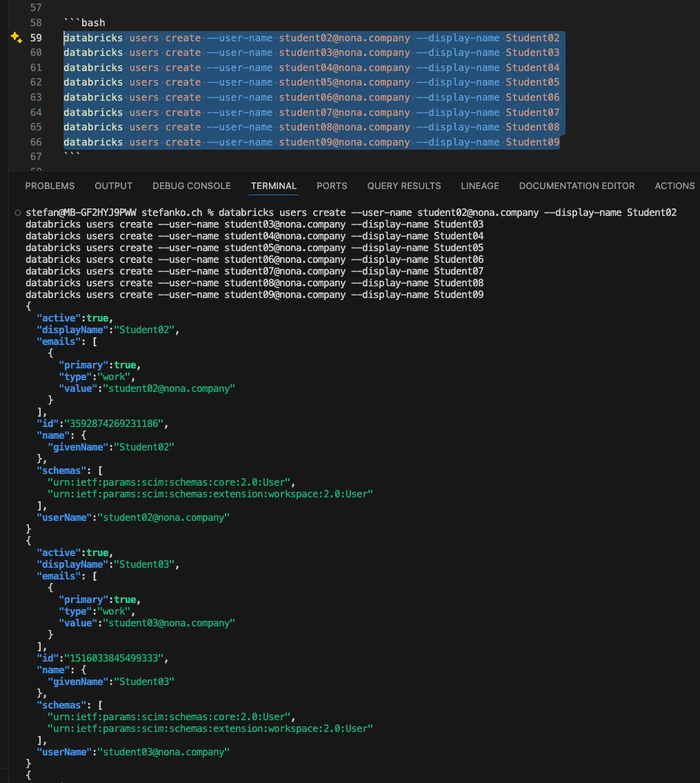Select the ACTIONS panel tab
The image size is (700, 783).
pos(674,186)
